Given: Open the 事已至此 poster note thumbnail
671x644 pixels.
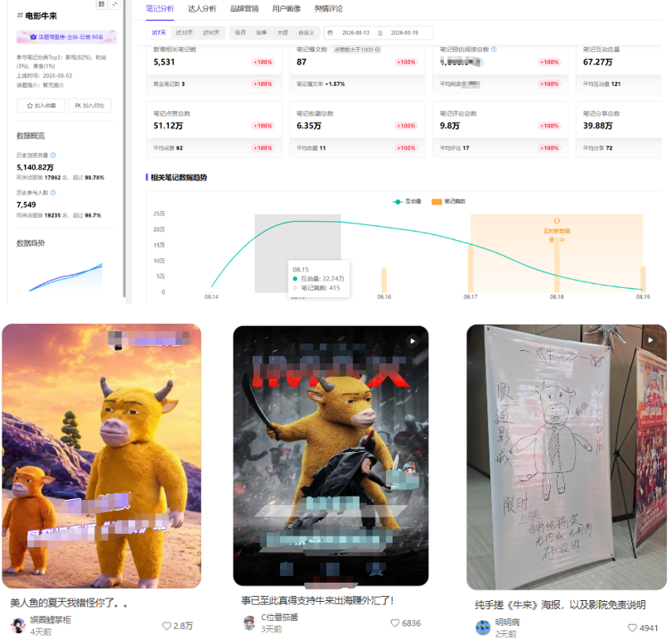Looking at the screenshot, I should coord(331,456).
